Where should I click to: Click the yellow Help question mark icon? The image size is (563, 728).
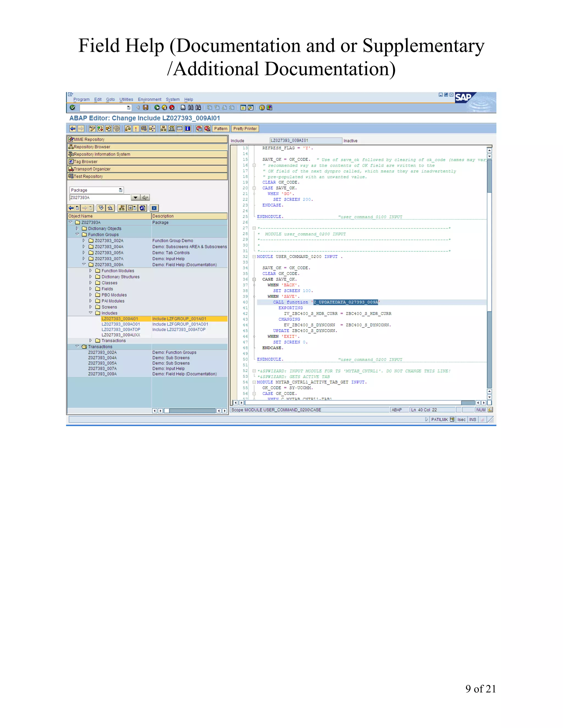pyautogui.click(x=262, y=108)
